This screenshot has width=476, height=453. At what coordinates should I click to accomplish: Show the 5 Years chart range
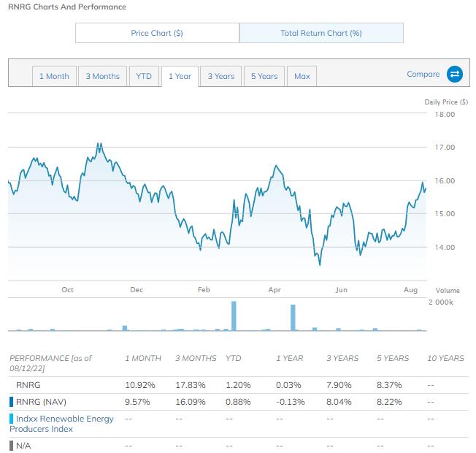(x=264, y=76)
